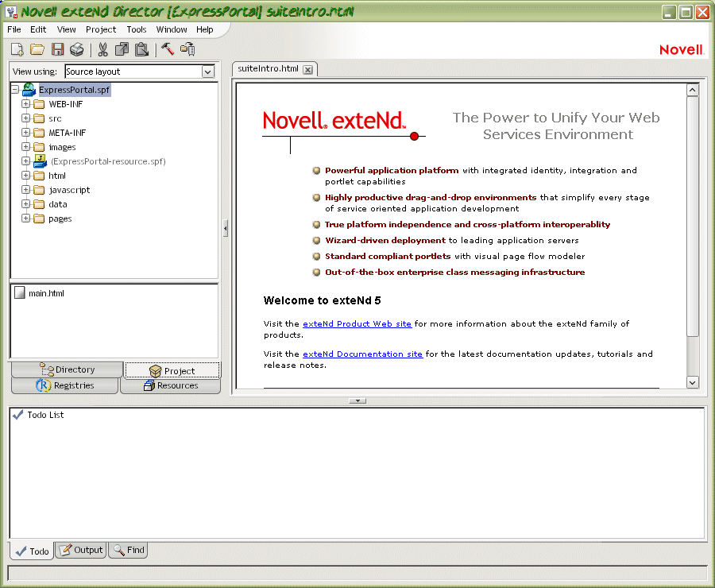The width and height of the screenshot is (715, 588).
Task: Close the suiteIntro.html tab
Action: (308, 70)
